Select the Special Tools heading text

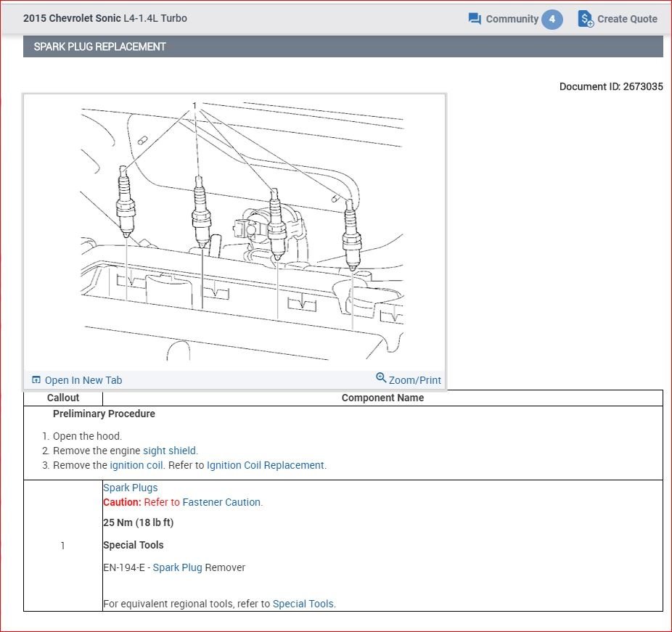134,545
